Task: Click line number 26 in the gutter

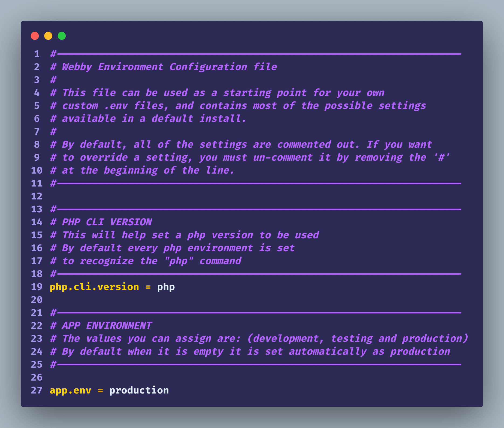Action: [37, 377]
